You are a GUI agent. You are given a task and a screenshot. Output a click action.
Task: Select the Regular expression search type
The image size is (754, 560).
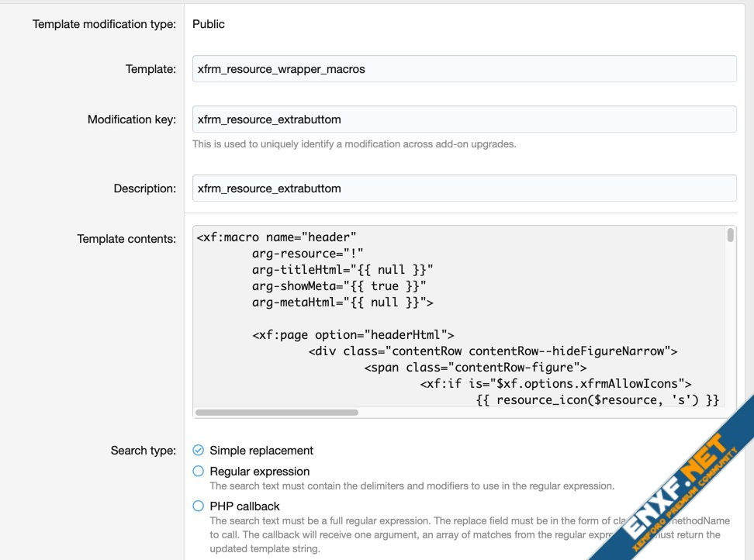point(198,471)
